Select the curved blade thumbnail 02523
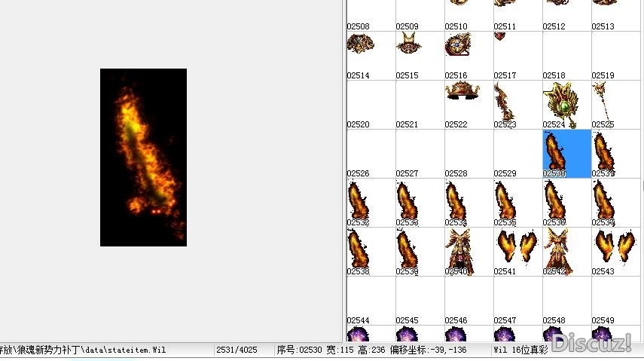The height and width of the screenshot is (361, 644). coord(518,105)
